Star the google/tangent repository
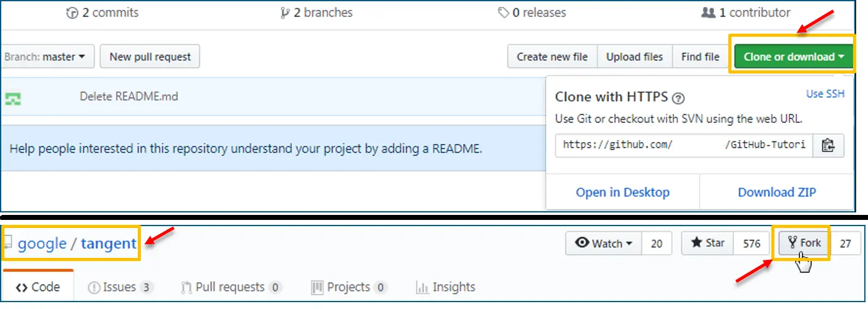Image resolution: width=868 pixels, height=309 pixels. [x=707, y=244]
